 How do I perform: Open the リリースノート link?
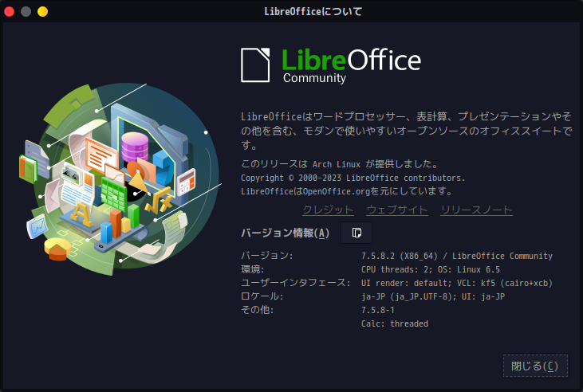[x=476, y=210]
